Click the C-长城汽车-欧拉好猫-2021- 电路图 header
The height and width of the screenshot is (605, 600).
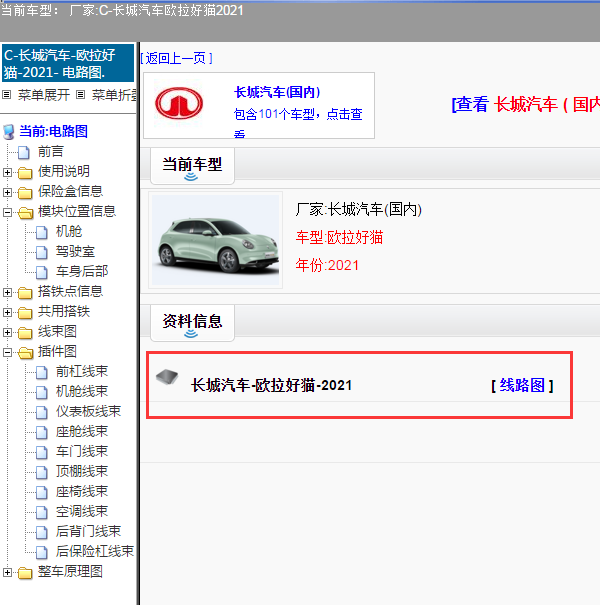68,63
